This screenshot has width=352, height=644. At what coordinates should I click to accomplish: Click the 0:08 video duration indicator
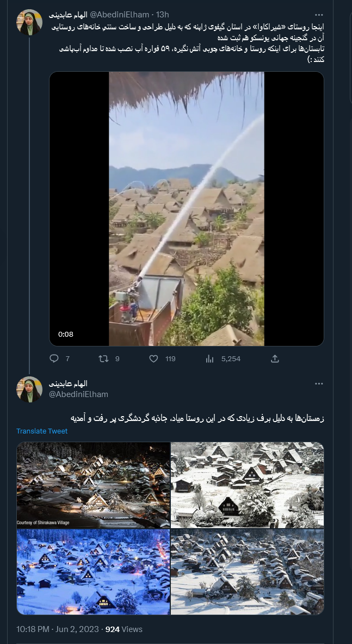coord(65,334)
